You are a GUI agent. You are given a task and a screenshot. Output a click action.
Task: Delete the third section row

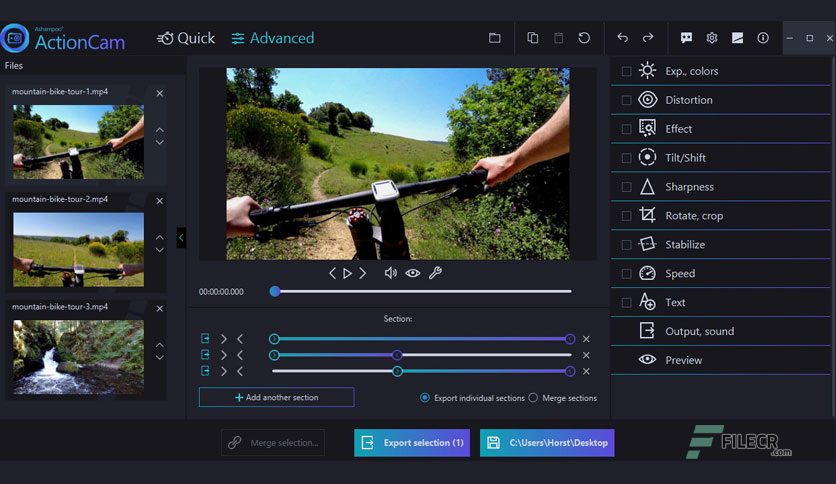tap(586, 371)
